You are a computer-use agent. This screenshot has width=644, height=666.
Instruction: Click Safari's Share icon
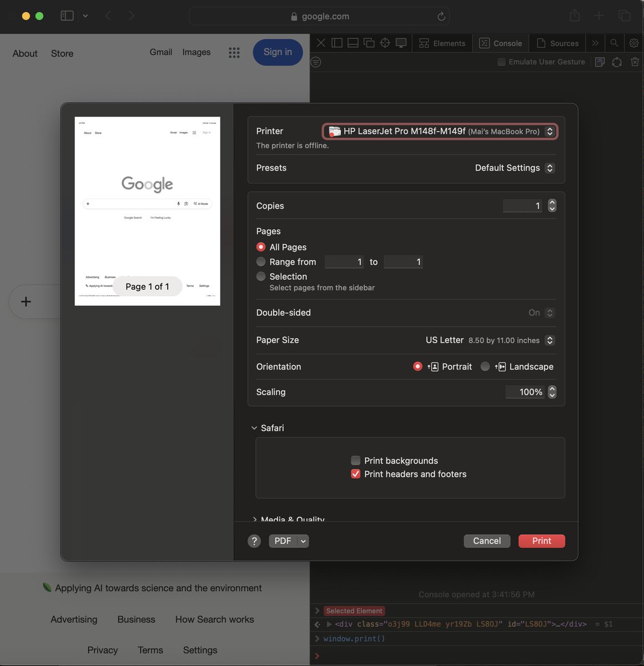(x=575, y=16)
